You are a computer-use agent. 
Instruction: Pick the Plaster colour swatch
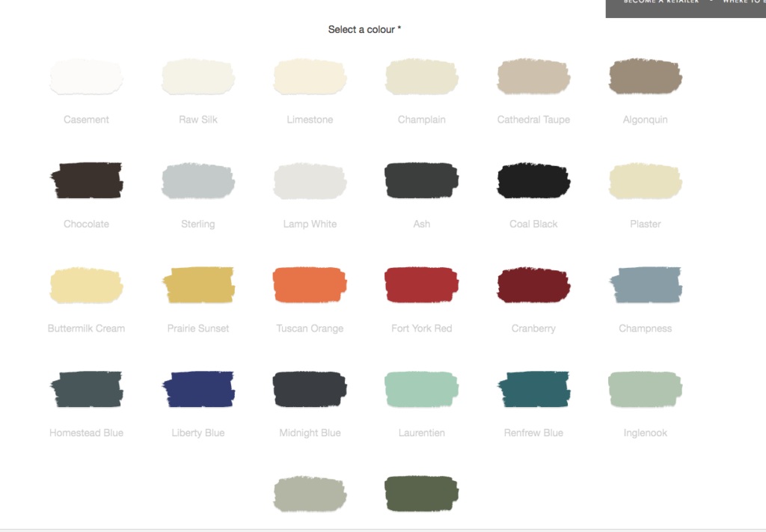[x=646, y=181]
